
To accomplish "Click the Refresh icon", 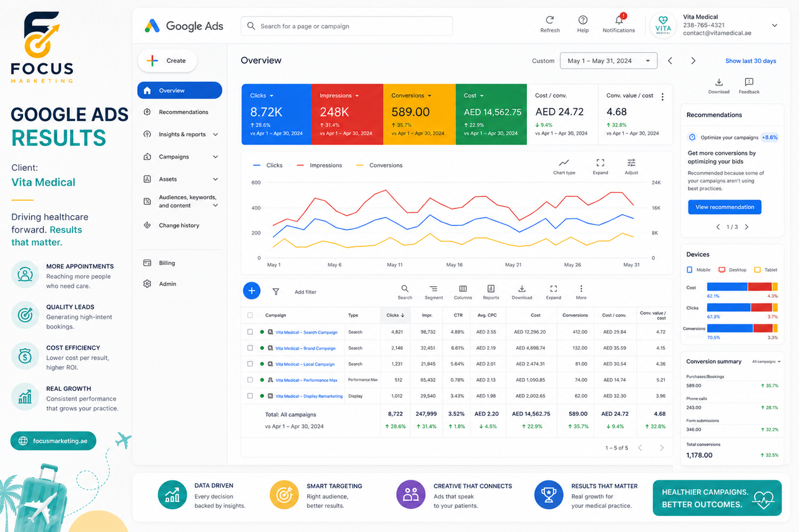I will [549, 20].
